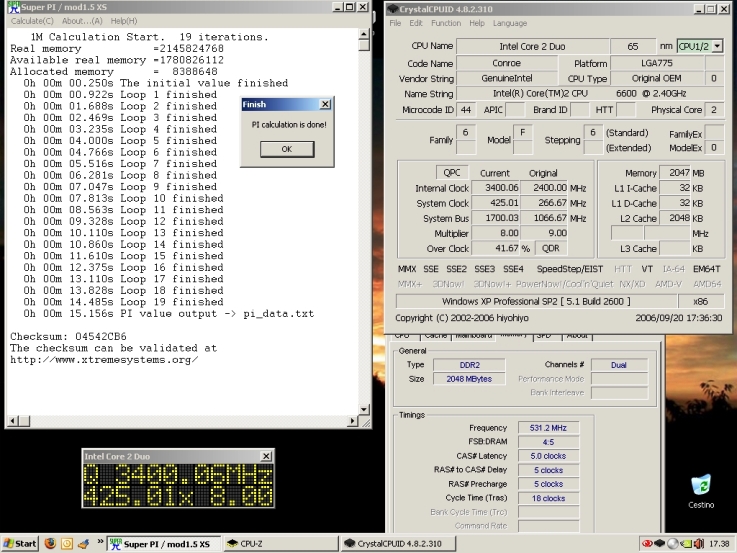Click the taskbar clock showing 17.38

(719, 544)
